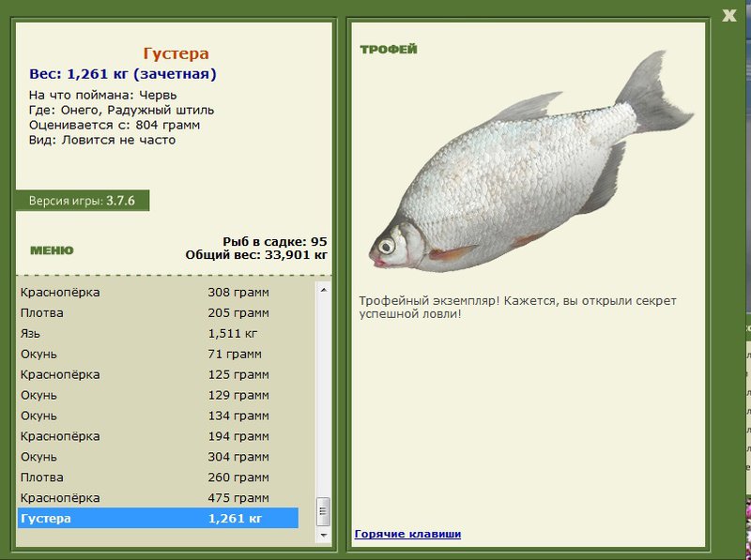Click the На что поймана: Червь line
This screenshot has width=751, height=560.
coord(103,96)
